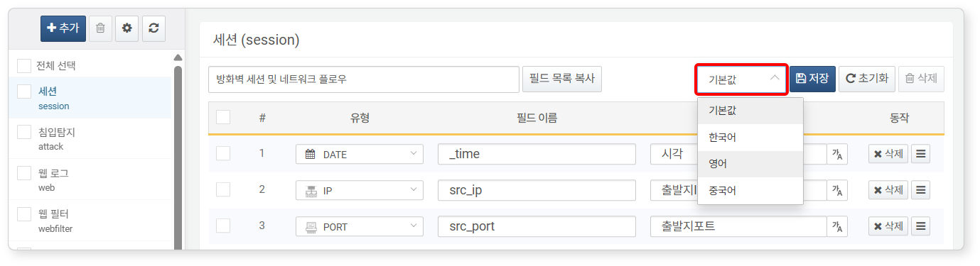
Task: Click the _time field name input
Action: (x=537, y=154)
